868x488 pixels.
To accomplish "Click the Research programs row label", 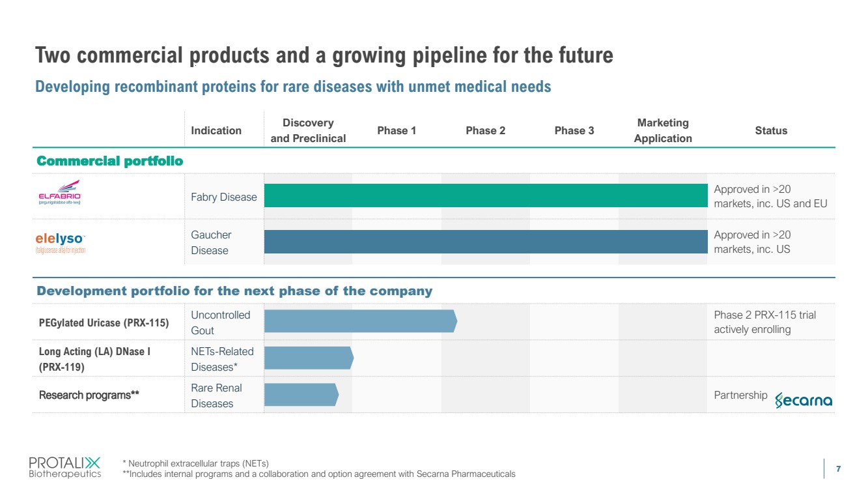I will (89, 395).
